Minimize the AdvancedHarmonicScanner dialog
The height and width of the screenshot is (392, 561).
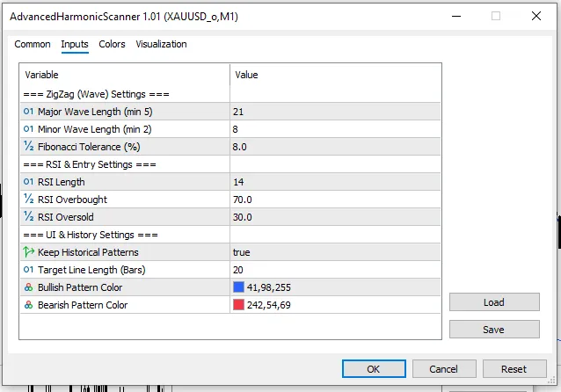456,16
